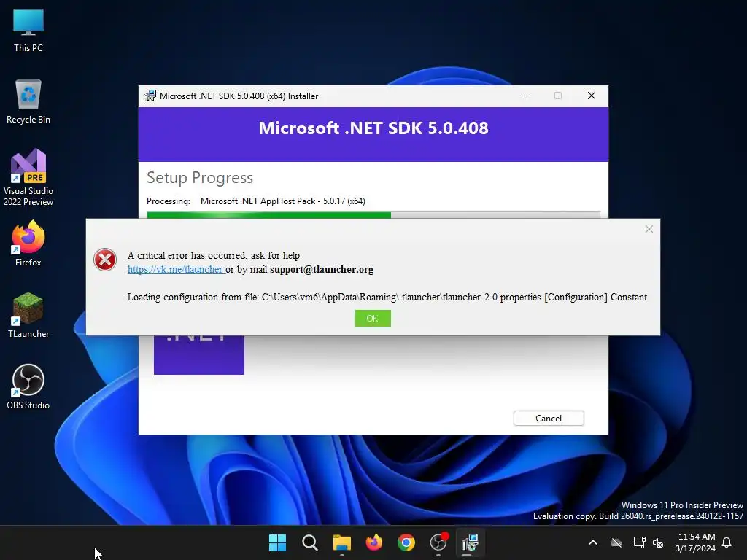The height and width of the screenshot is (560, 747).
Task: Click the support@tlauncher.org email text
Action: 322,270
